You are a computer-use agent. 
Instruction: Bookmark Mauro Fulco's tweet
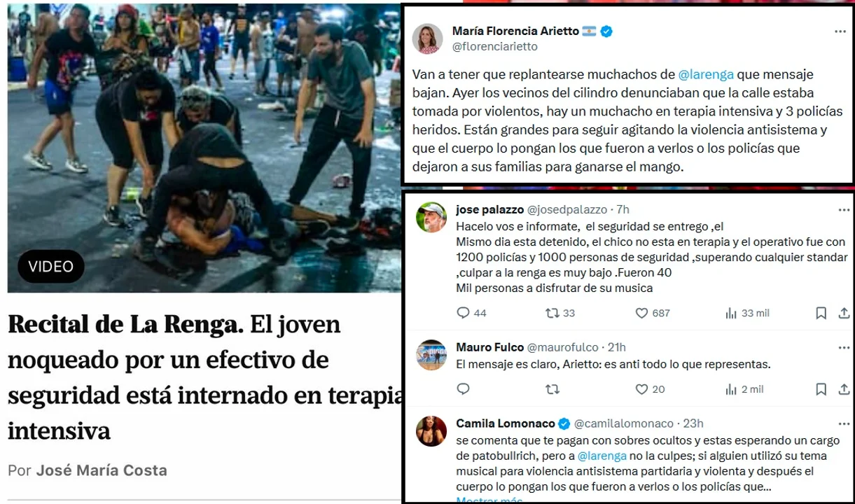[x=821, y=389]
